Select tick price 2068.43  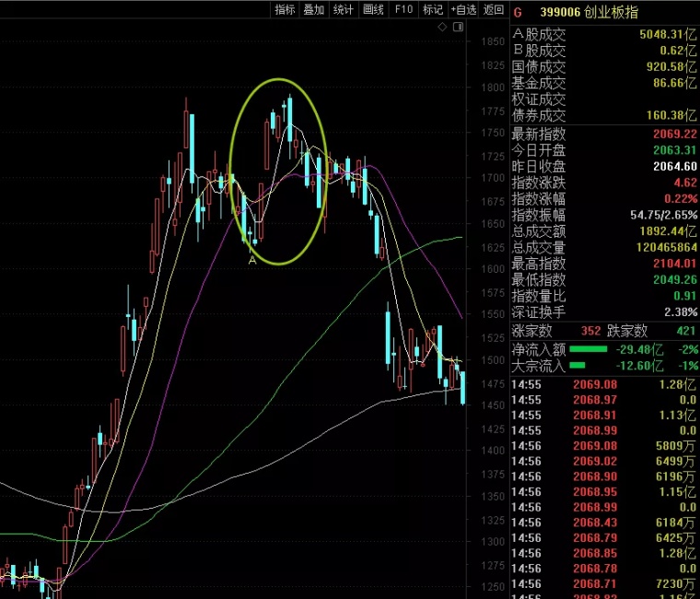click(x=595, y=523)
